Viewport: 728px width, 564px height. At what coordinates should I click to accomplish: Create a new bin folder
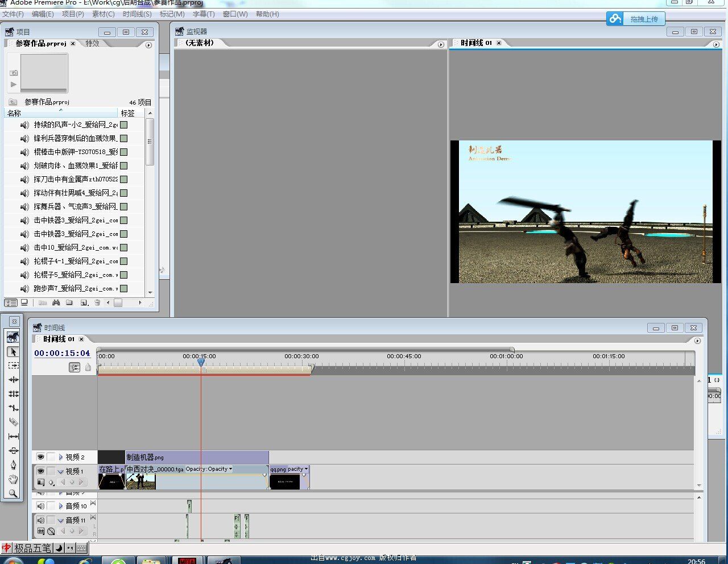[69, 302]
